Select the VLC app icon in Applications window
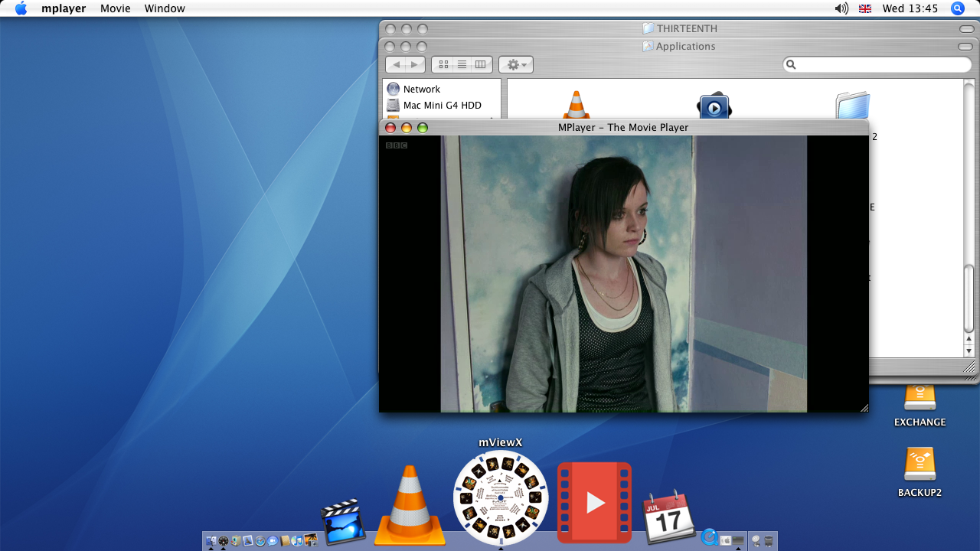980x551 pixels. (576, 105)
